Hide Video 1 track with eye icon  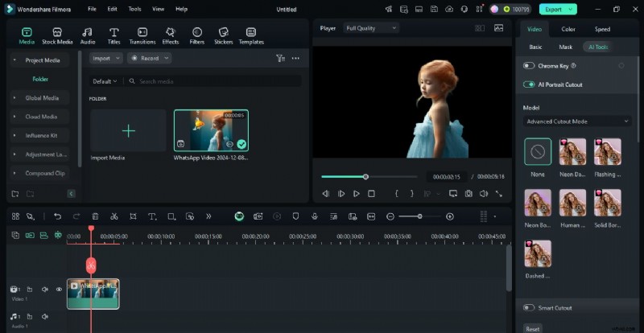click(x=59, y=290)
